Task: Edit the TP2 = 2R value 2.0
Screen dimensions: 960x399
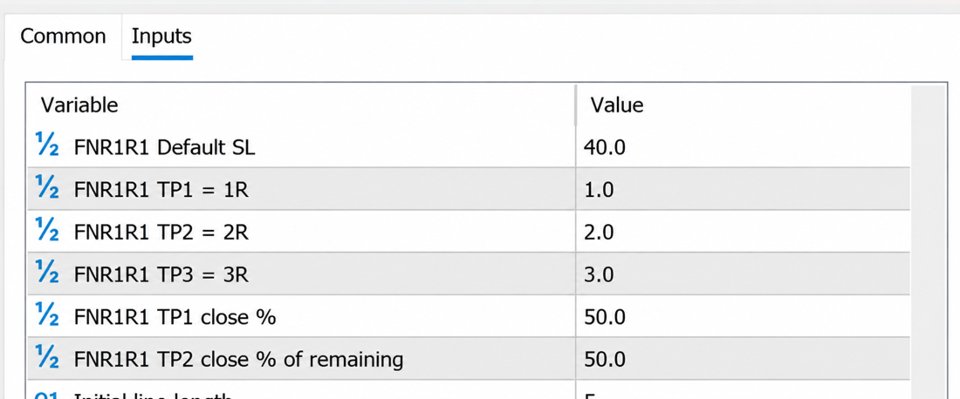Action: 743,231
